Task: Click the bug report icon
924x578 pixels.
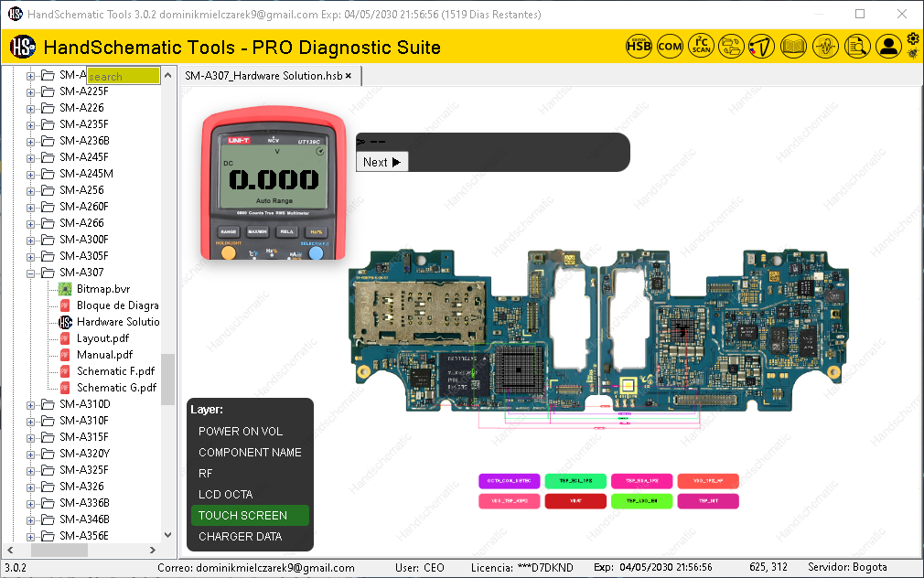Action: 913,54
